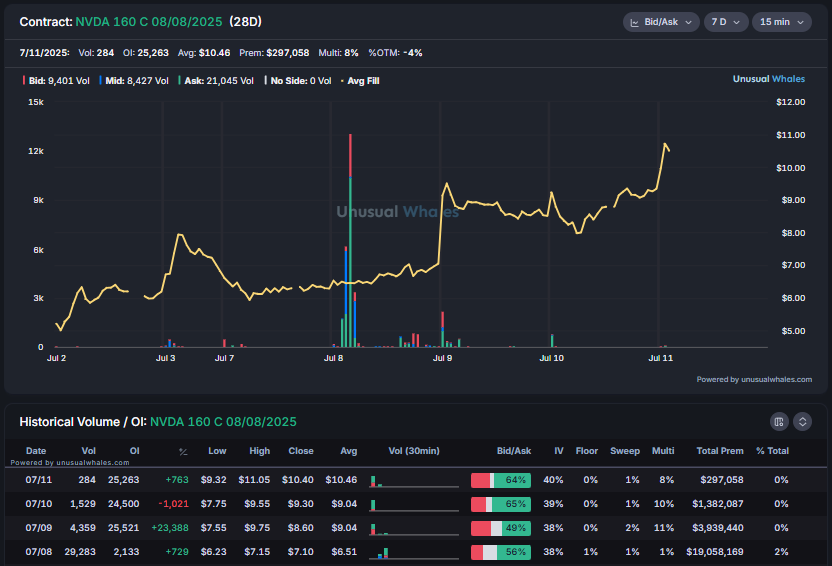The image size is (832, 566).
Task: Click the Avg: $10.46 summary stat
Action: [x=204, y=53]
